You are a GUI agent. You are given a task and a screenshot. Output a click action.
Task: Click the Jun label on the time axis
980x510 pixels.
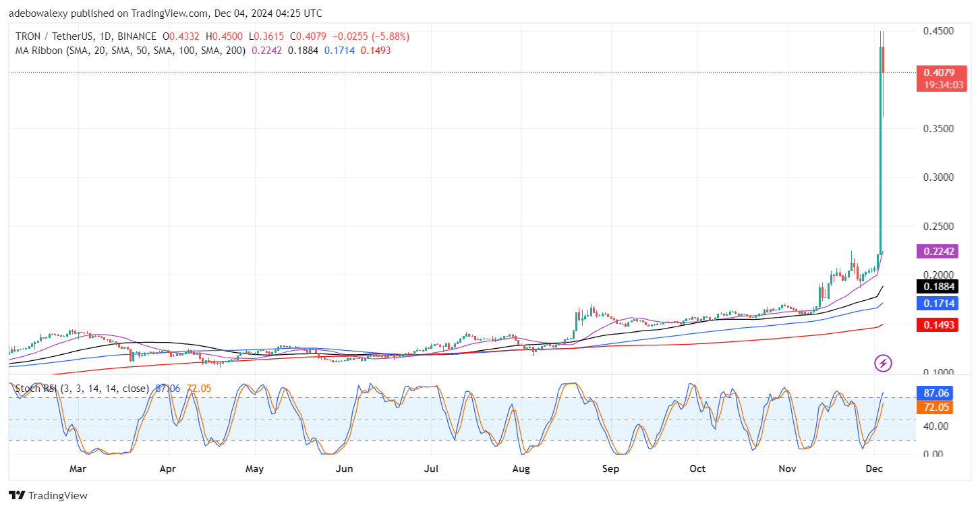[344, 468]
